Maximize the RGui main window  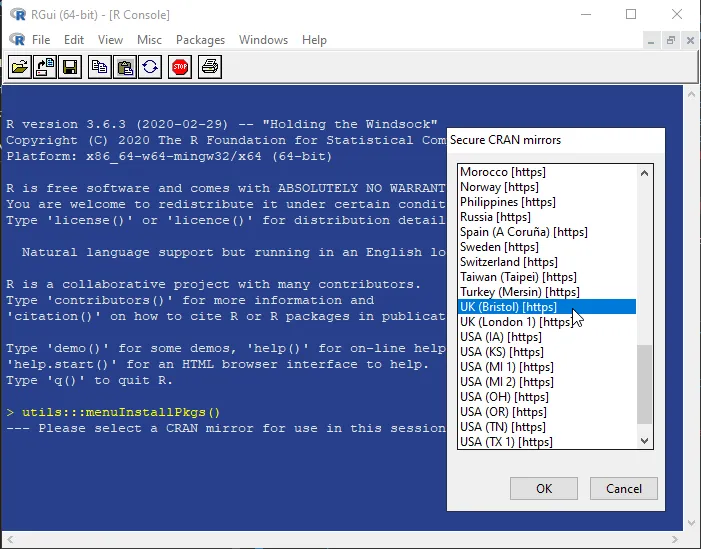(631, 14)
